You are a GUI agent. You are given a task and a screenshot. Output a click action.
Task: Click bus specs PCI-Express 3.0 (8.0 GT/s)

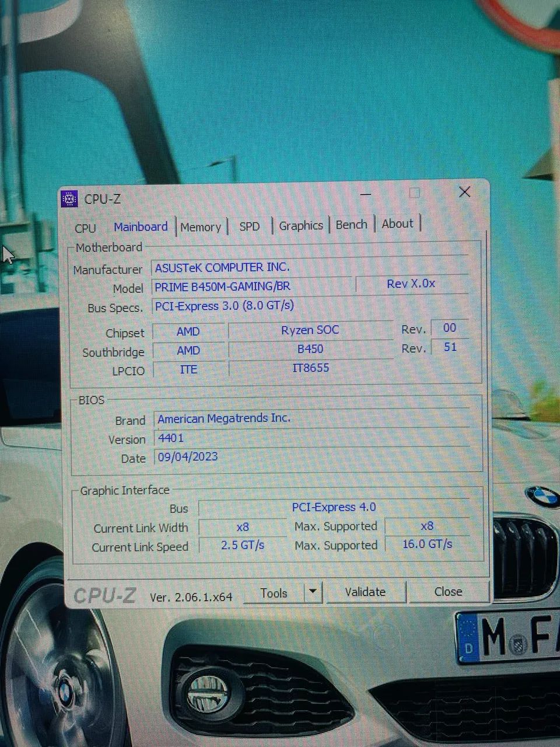click(x=310, y=306)
